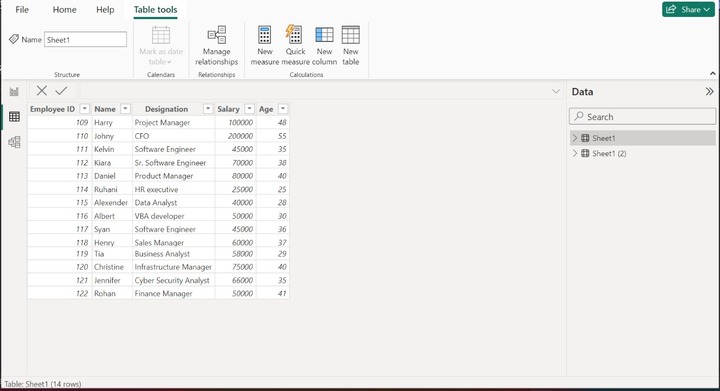This screenshot has width=720, height=391.
Task: Click the cell Alexender
Action: [x=111, y=202]
